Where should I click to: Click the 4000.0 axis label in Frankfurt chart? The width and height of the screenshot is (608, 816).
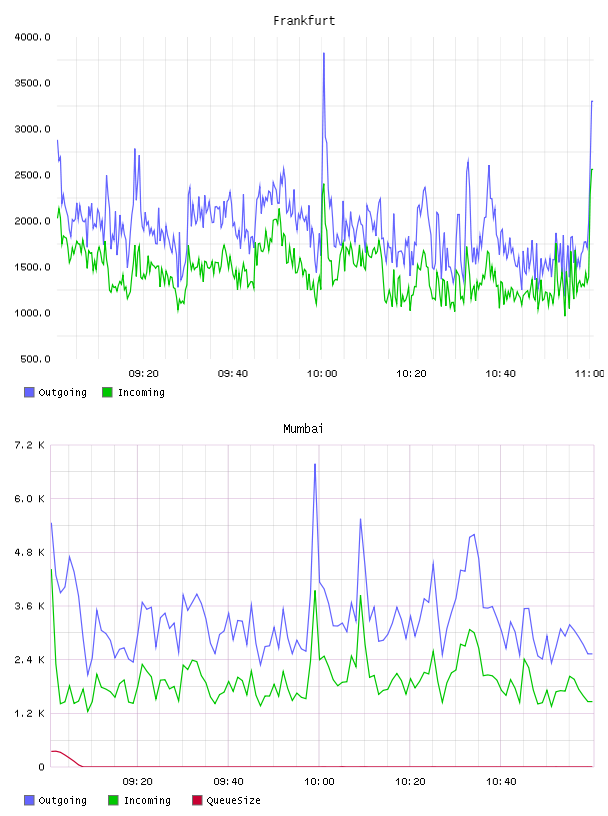32,37
